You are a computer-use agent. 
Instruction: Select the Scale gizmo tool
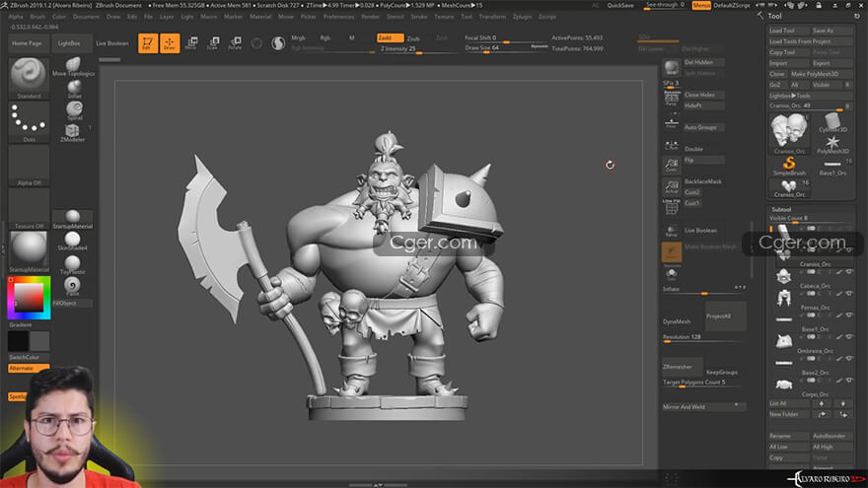pos(213,43)
